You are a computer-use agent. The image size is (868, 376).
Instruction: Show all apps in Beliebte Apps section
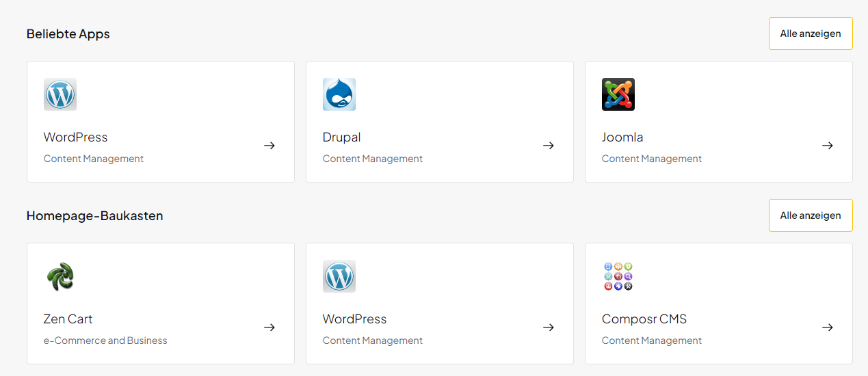(x=811, y=33)
